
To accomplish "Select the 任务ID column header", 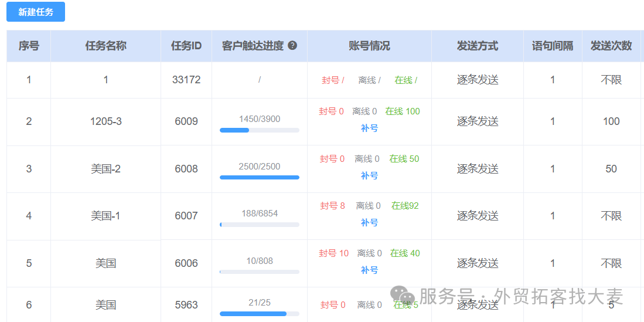I will point(186,46).
